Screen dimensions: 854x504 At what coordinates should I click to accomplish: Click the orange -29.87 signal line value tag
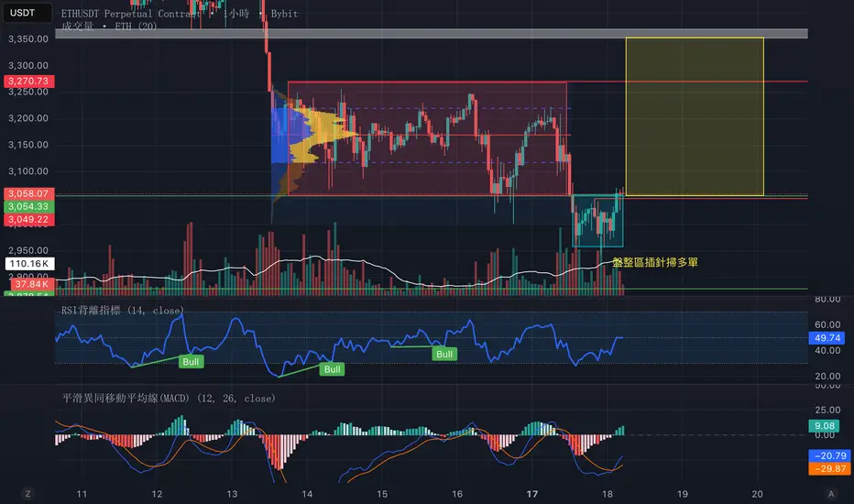click(829, 468)
